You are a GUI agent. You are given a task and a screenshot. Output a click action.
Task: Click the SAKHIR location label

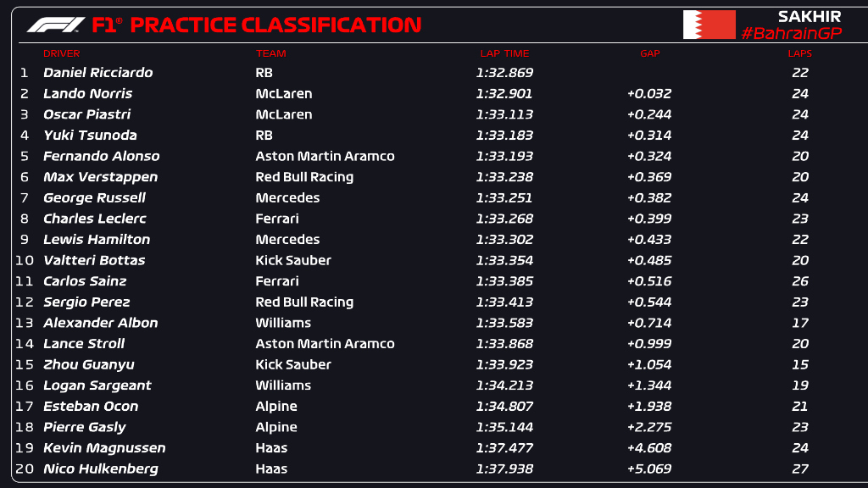click(x=810, y=16)
